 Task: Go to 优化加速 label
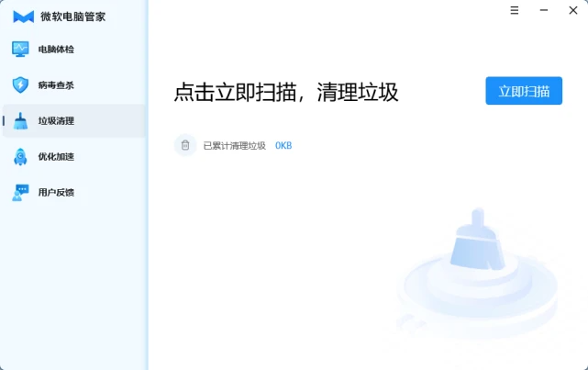(56, 156)
